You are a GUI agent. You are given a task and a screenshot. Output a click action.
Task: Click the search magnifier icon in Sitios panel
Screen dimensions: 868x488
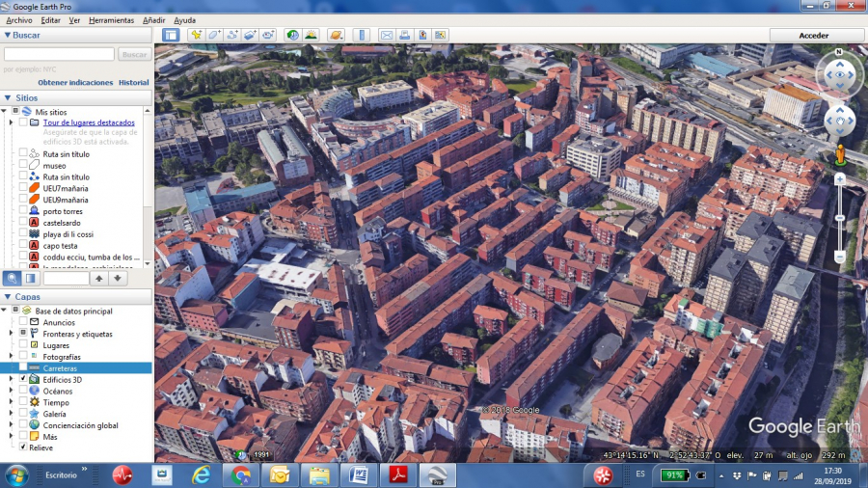click(x=13, y=278)
